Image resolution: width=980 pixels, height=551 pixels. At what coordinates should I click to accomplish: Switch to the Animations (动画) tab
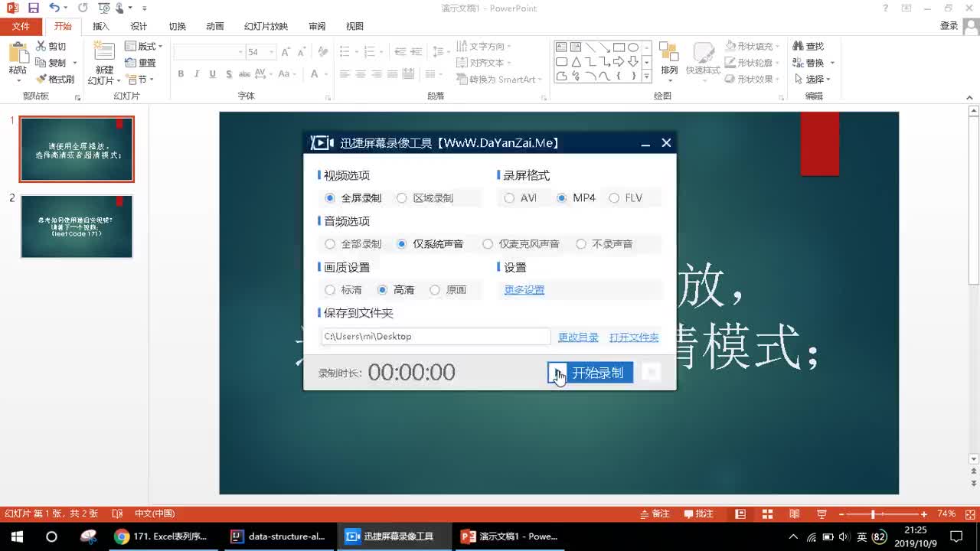point(215,26)
